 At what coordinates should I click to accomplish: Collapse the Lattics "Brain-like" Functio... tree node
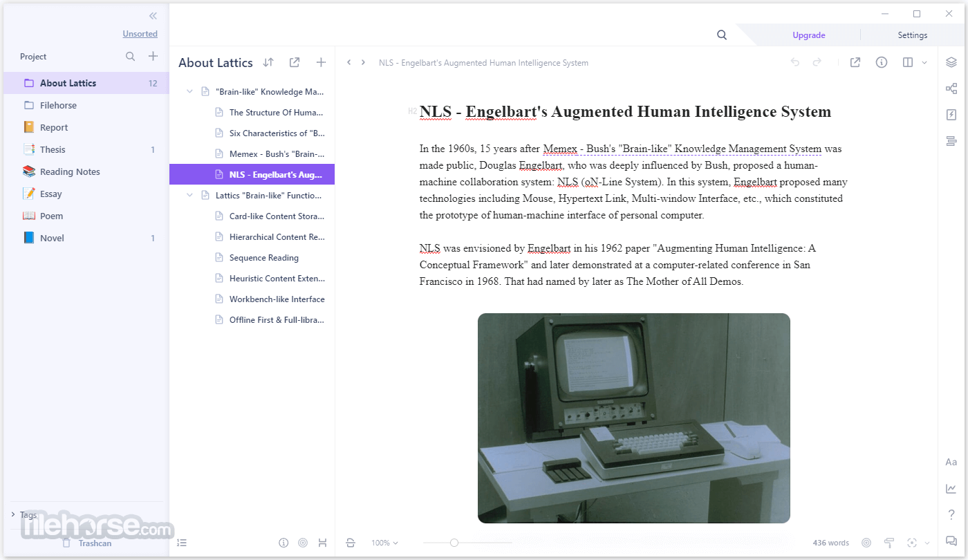pos(190,195)
